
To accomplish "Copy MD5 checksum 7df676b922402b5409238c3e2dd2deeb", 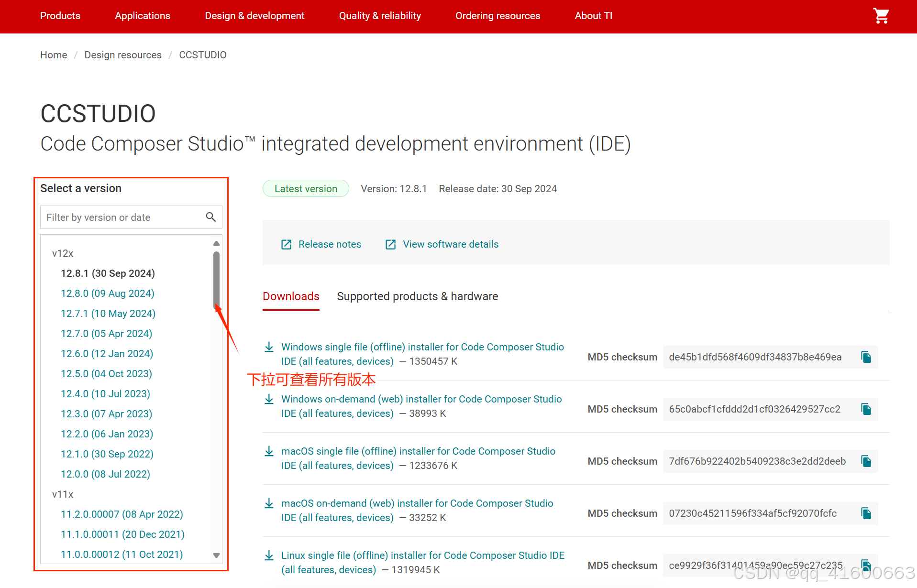I will tap(866, 461).
